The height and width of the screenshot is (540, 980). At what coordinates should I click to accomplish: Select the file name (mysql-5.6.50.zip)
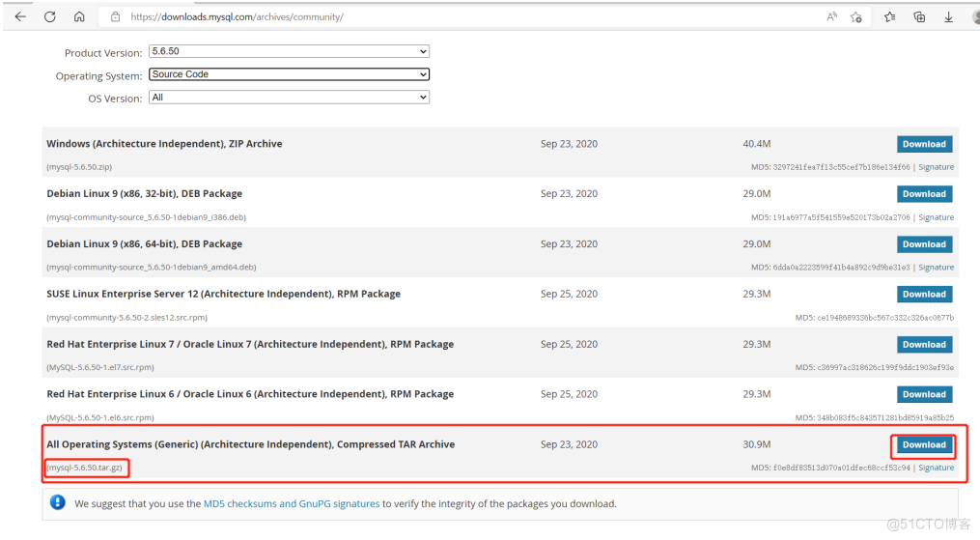[x=79, y=167]
